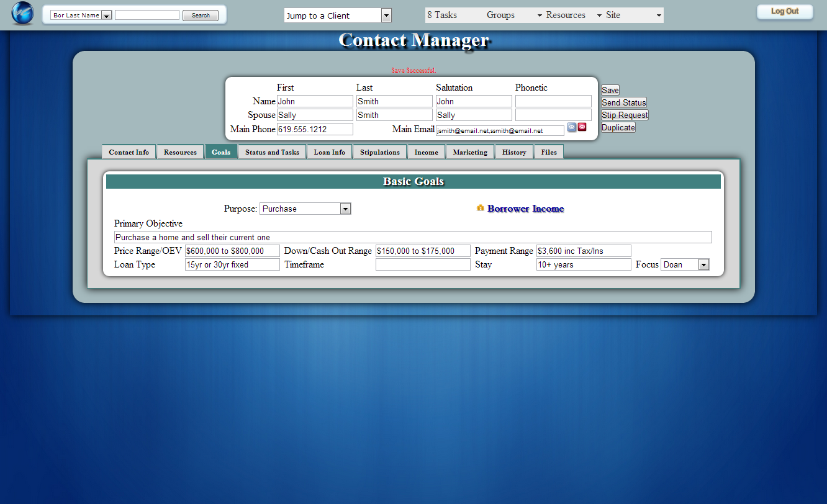
Task: Click the Log Out button
Action: point(785,12)
